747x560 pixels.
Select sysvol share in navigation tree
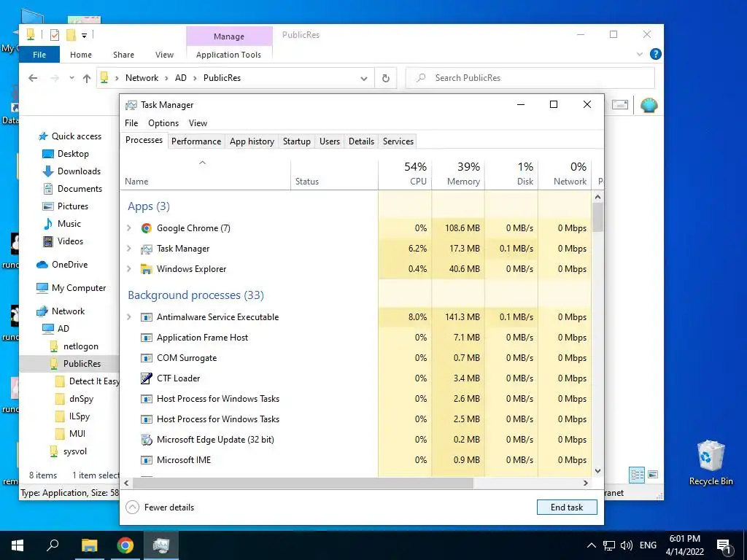tap(75, 451)
